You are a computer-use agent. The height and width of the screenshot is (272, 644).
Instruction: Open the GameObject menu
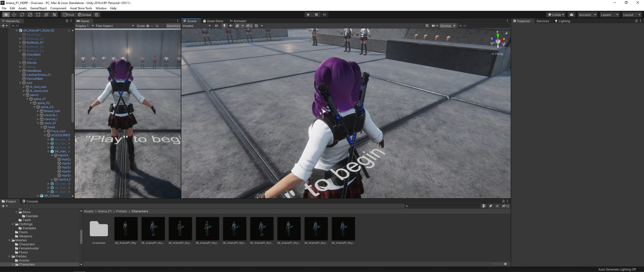[38, 8]
